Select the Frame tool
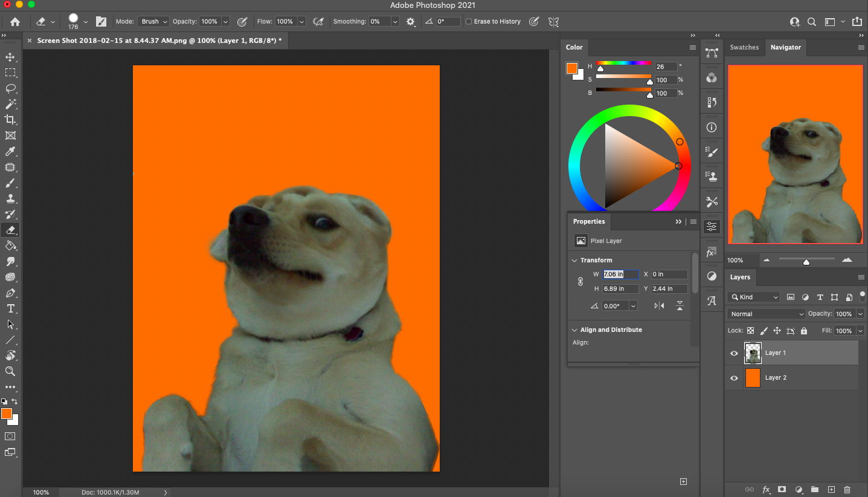 pyautogui.click(x=10, y=135)
